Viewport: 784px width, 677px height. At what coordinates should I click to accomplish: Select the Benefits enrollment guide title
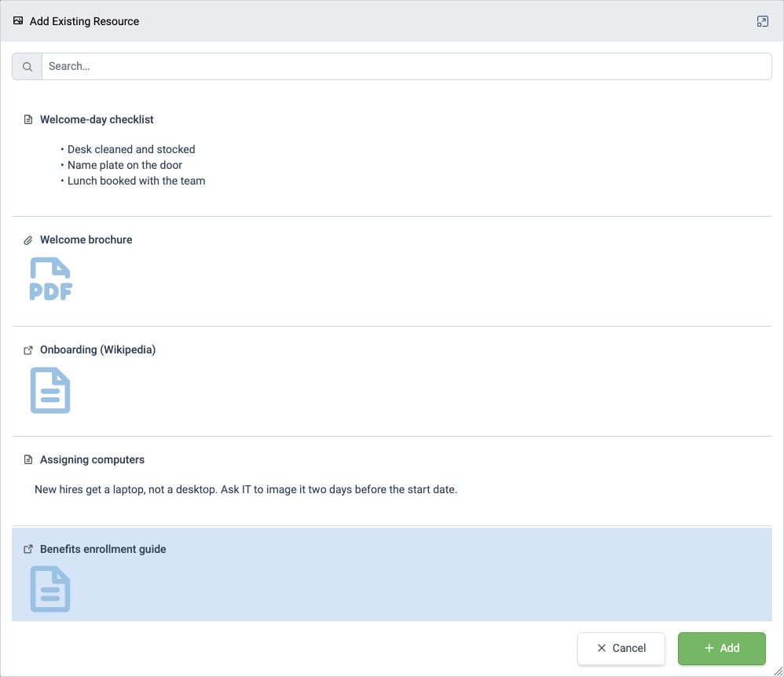coord(103,549)
